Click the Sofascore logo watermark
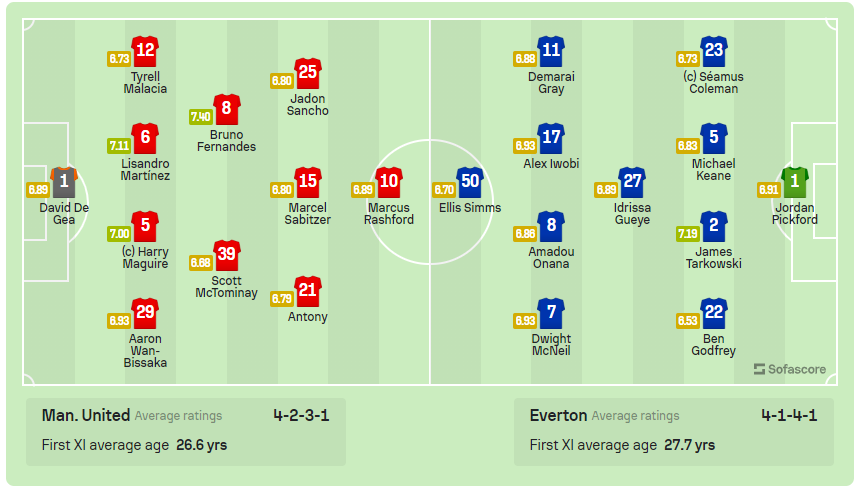 tap(790, 369)
